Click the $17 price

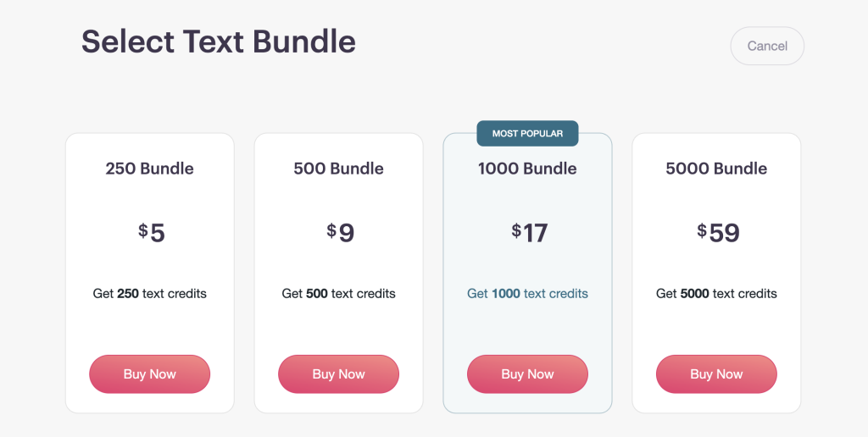[x=530, y=233]
